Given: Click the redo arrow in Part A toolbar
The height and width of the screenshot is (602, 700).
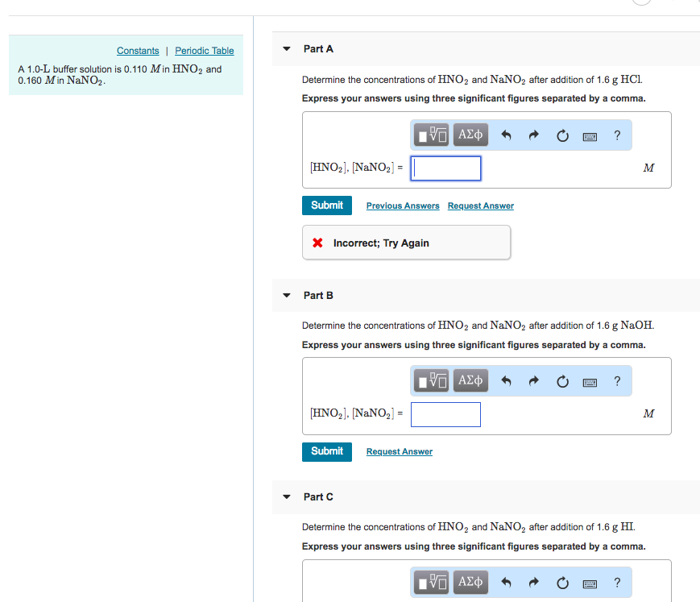Looking at the screenshot, I should tap(533, 135).
